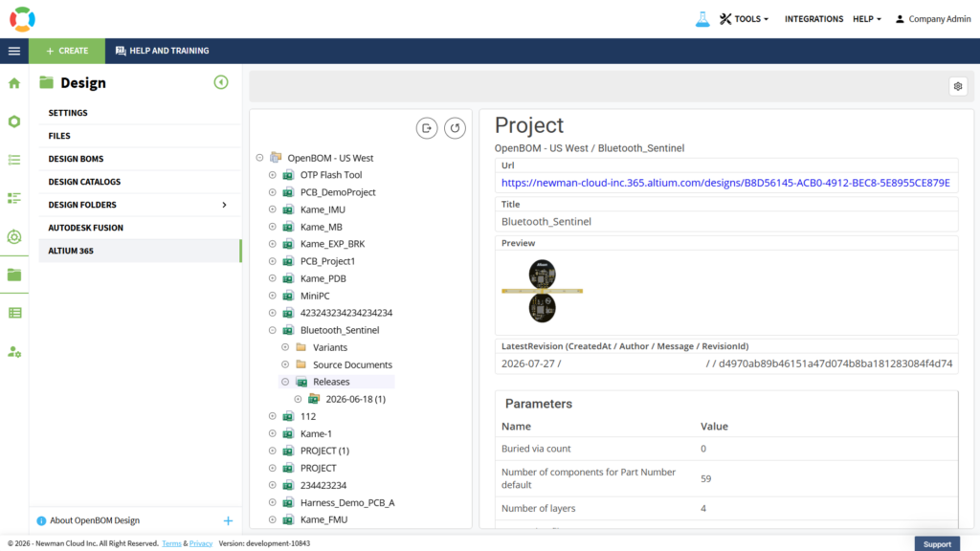
Task: Open the target gear icon in sidebar
Action: pos(14,237)
